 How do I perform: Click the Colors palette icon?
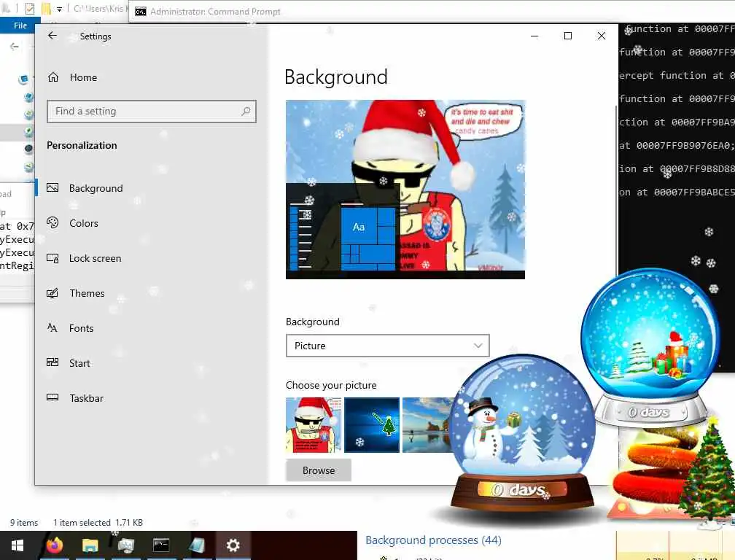point(52,222)
